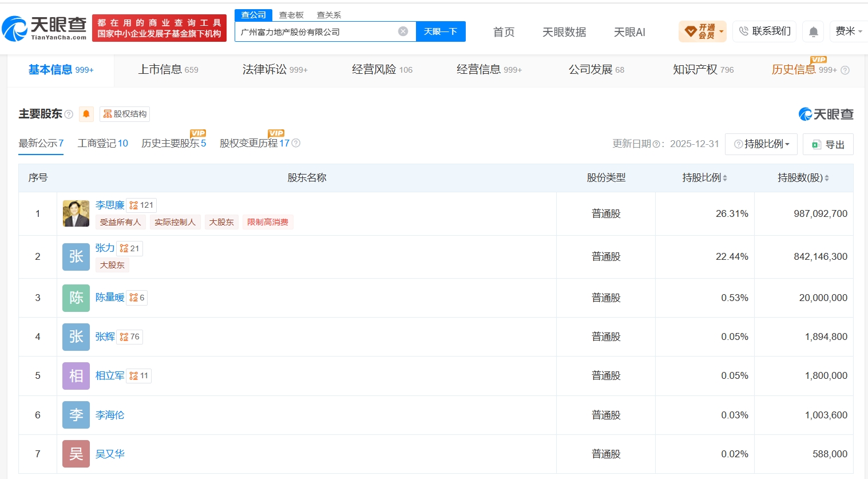Click the notification bell icon in header
The height and width of the screenshot is (479, 868).
813,31
